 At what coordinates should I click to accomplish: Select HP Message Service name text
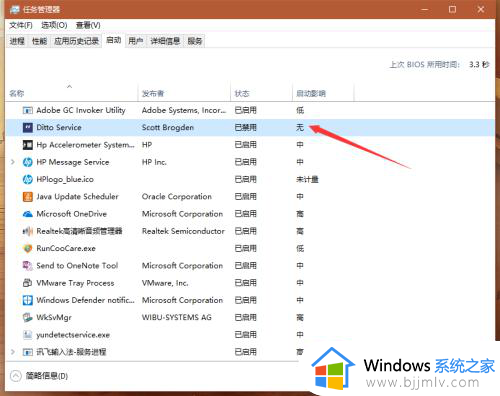coord(73,162)
